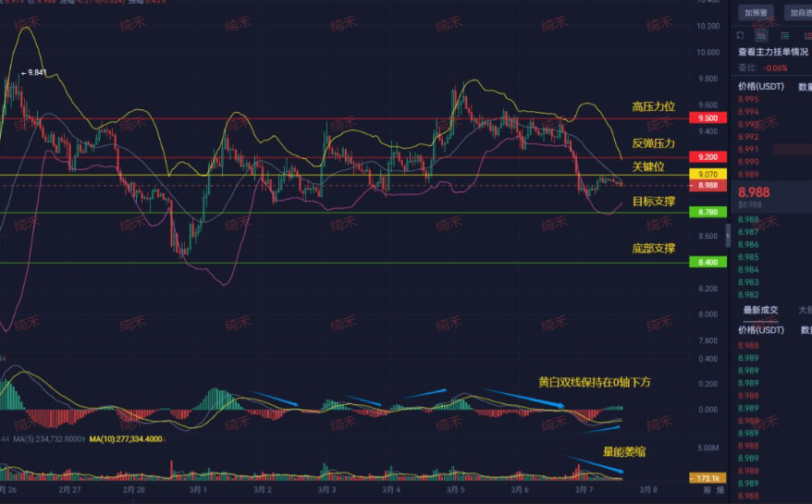
Task: Click the 3月 7 date label
Action: click(584, 490)
